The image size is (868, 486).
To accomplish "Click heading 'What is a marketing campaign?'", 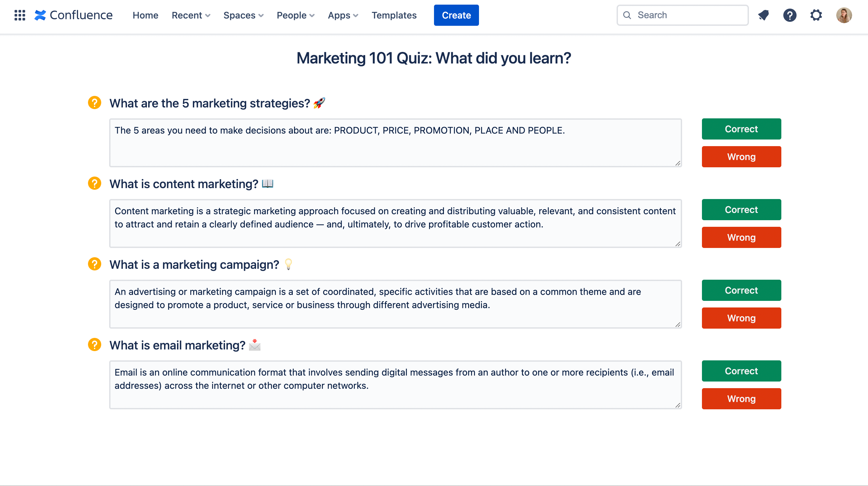I will 194,265.
